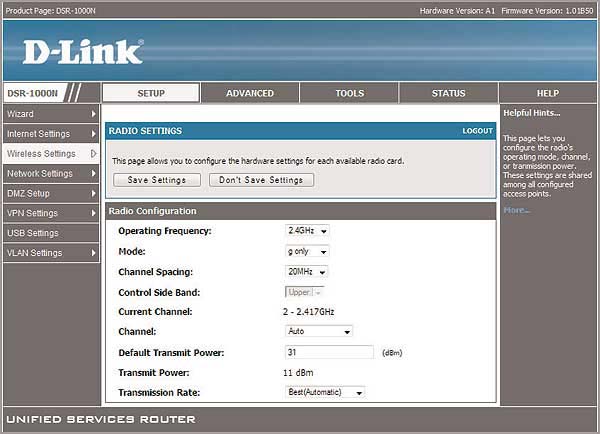Click the Helpful Hints heading

pos(532,113)
